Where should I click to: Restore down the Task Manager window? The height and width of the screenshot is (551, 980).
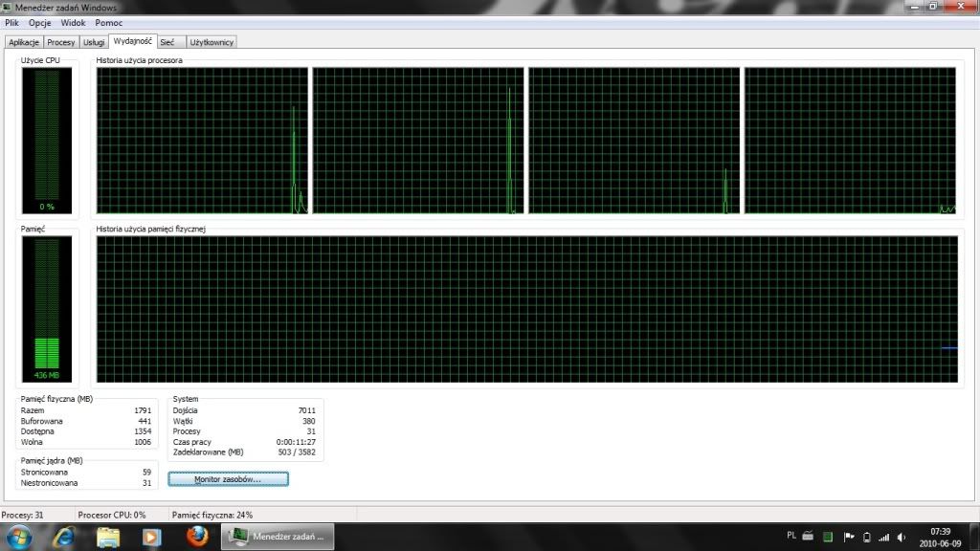pyautogui.click(x=933, y=7)
